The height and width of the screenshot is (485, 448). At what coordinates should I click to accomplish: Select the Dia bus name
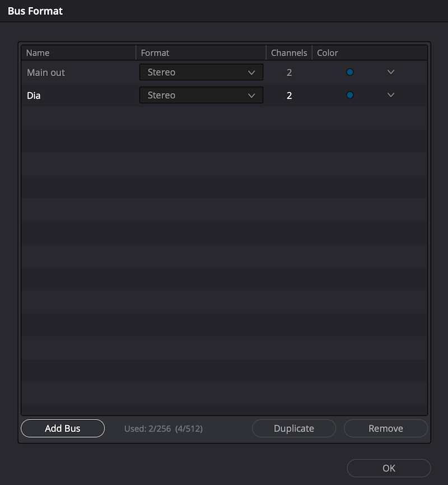34,95
